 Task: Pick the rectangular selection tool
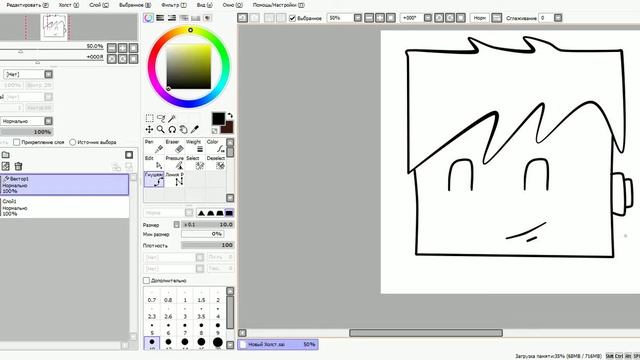tap(149, 118)
